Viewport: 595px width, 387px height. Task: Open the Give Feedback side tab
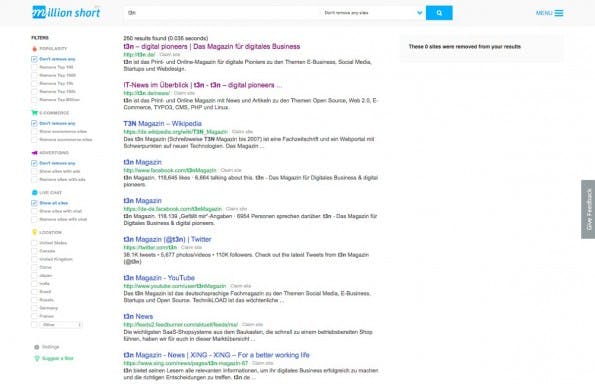tap(588, 209)
